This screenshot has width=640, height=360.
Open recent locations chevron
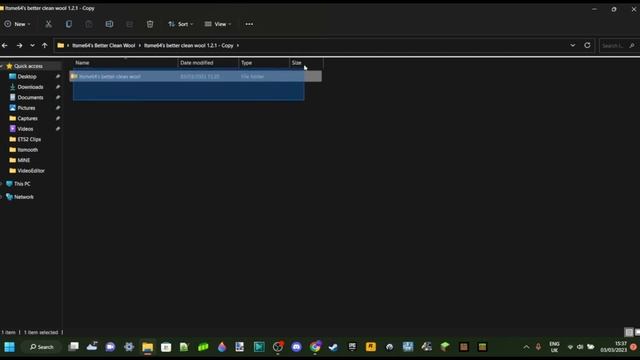tap(32, 45)
